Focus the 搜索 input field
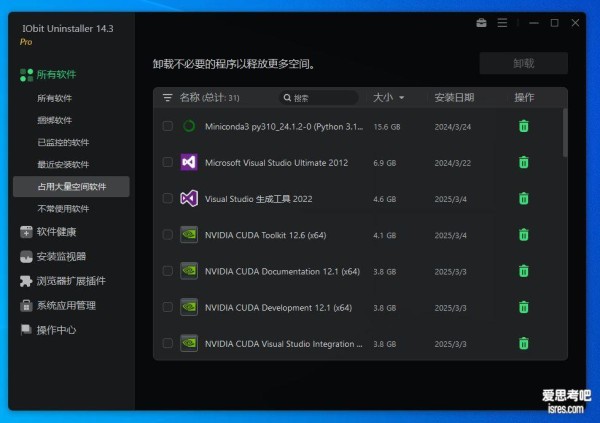Screen dimensions: 600x423 click(x=319, y=98)
